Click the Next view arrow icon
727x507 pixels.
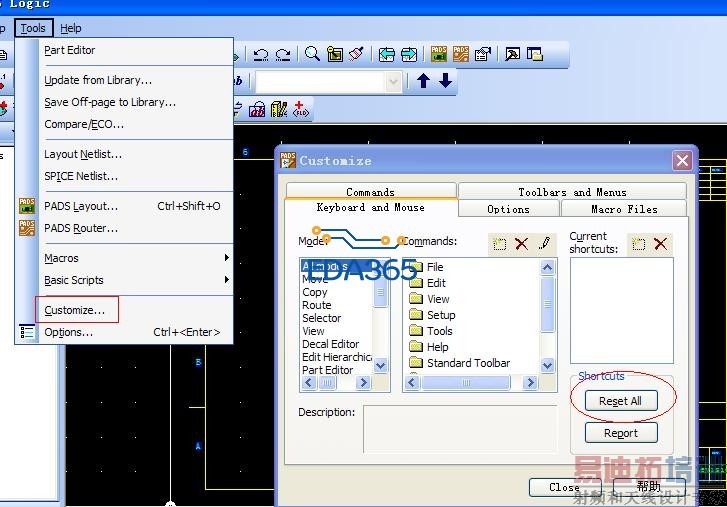click(409, 55)
